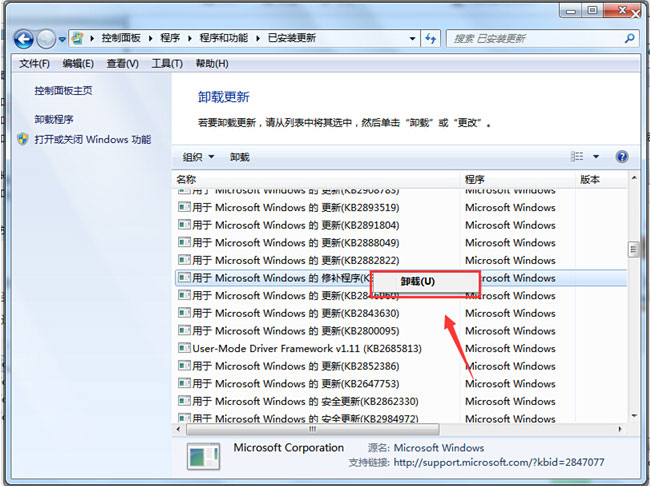Select the 安全更新 row KB2862330

click(x=400, y=401)
